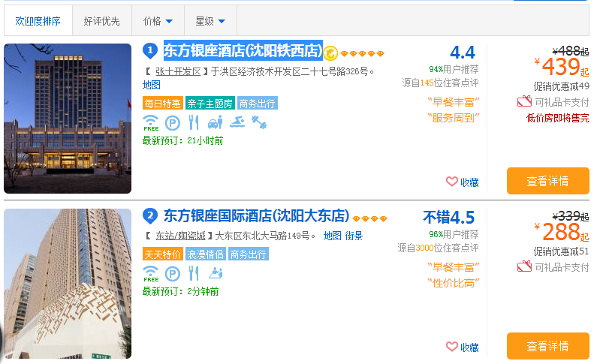This screenshot has height=364, width=594.
Task: Toggle favorite heart for 沈阳大东店 hotel
Action: pos(451,347)
